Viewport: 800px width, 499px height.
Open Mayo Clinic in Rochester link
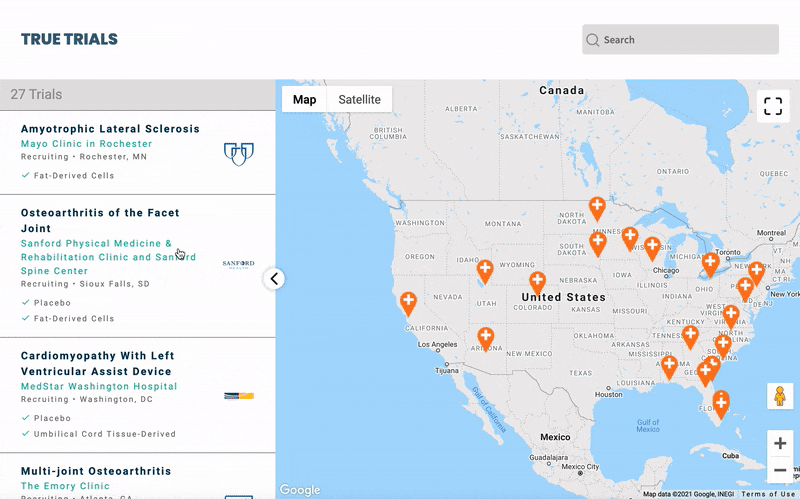(86, 144)
